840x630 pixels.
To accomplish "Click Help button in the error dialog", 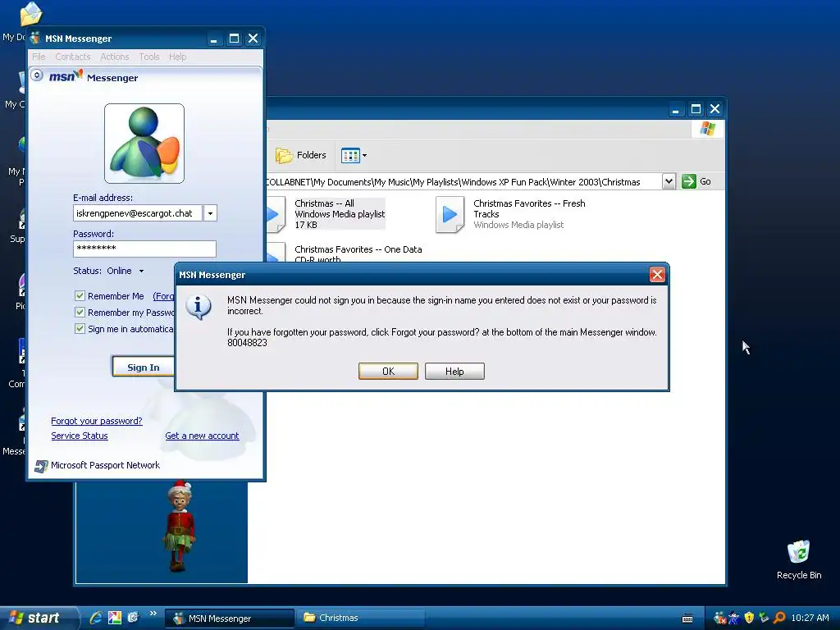I will (x=454, y=372).
